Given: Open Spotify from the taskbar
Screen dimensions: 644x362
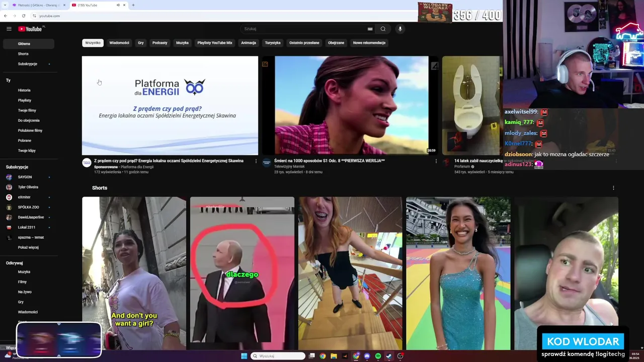Looking at the screenshot, I should [378, 356].
